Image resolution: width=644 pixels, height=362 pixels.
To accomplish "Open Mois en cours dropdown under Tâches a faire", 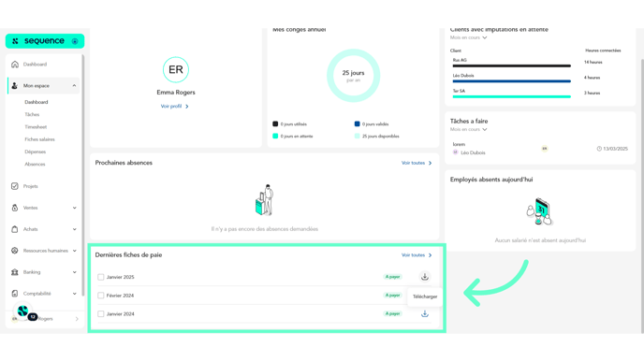I will coord(469,129).
